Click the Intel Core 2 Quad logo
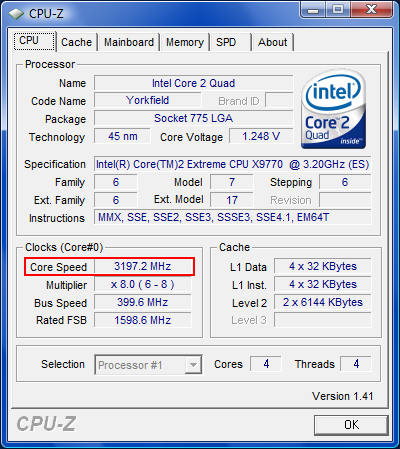The width and height of the screenshot is (400, 449). (333, 109)
